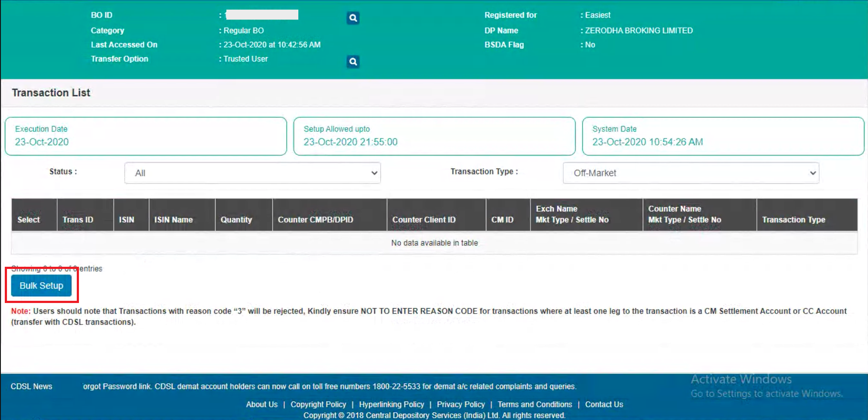Viewport: 868px width, 420px height.
Task: Open the Terms and Conditions link
Action: pyautogui.click(x=535, y=404)
